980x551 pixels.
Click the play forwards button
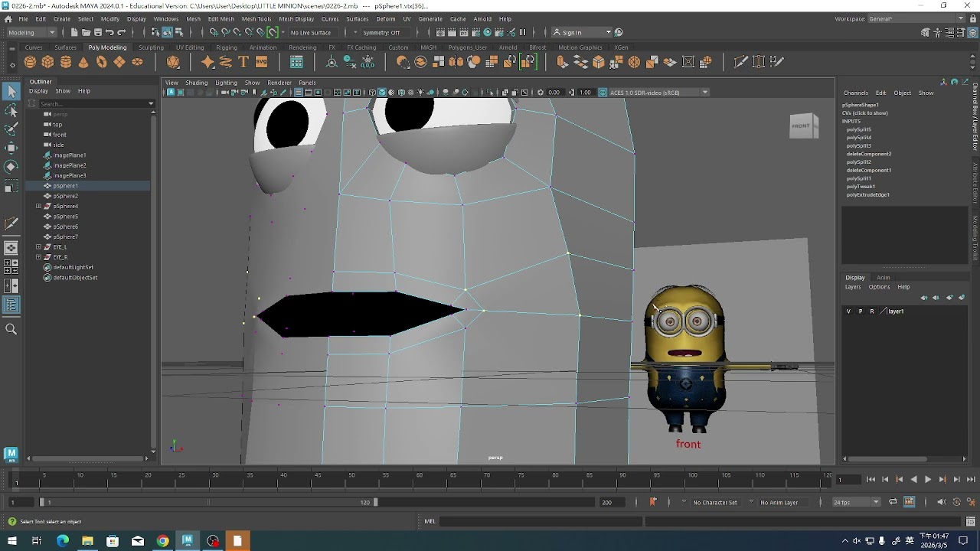click(928, 480)
